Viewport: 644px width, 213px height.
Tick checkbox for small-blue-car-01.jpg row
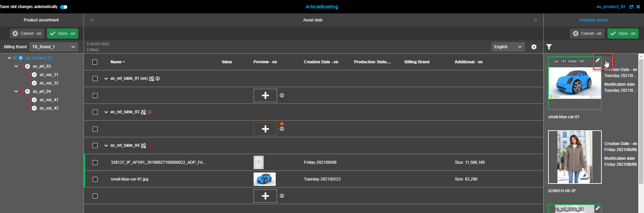point(95,179)
